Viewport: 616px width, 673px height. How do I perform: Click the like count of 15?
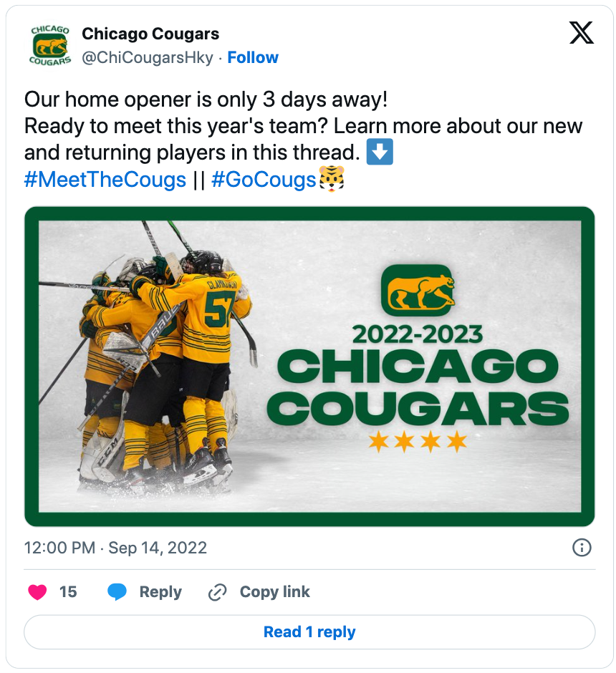[x=68, y=592]
